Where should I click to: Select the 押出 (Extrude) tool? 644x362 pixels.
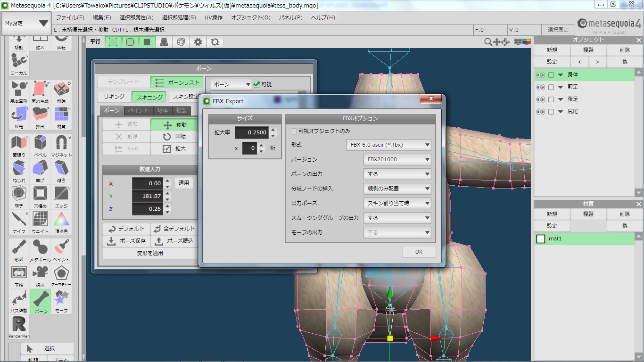click(x=40, y=115)
